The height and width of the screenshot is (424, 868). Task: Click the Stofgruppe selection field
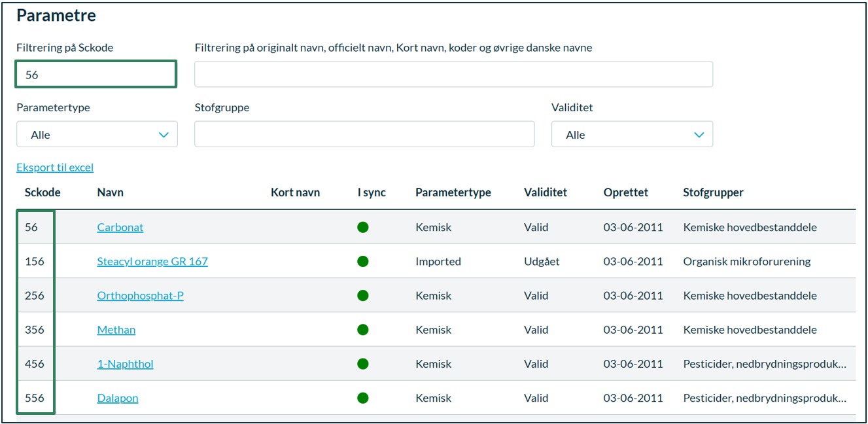click(x=364, y=134)
